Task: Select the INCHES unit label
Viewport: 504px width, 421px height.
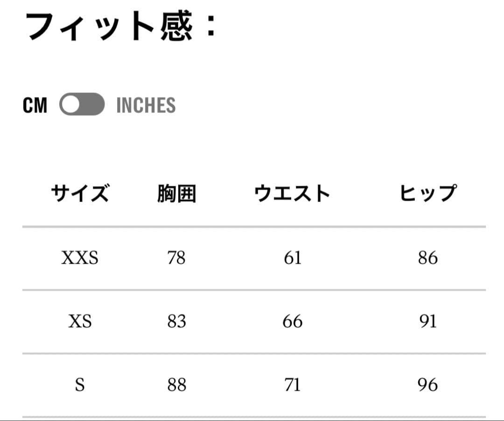Action: 145,105
